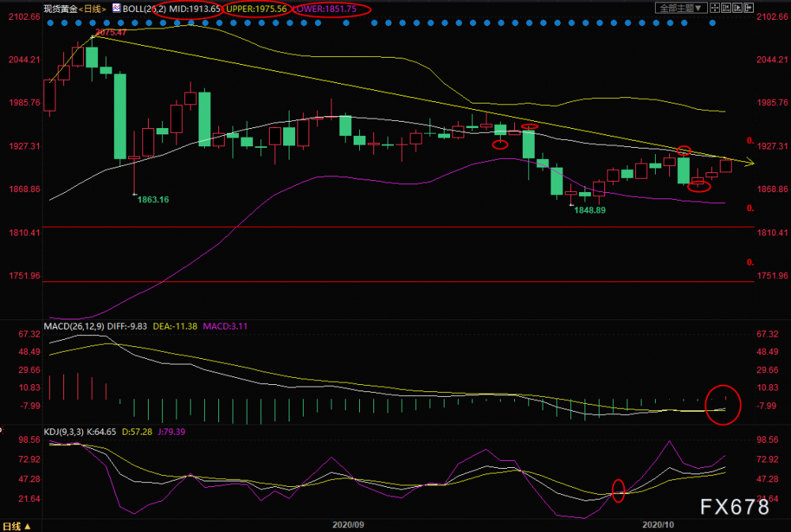The height and width of the screenshot is (532, 791).
Task: Select the 现货黄金 instrument title
Action: tap(61, 9)
